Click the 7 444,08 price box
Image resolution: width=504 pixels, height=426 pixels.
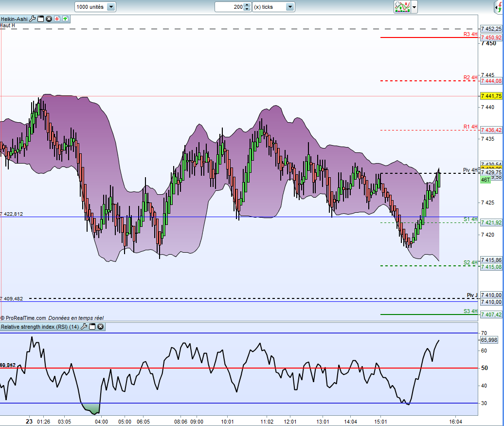pyautogui.click(x=491, y=81)
